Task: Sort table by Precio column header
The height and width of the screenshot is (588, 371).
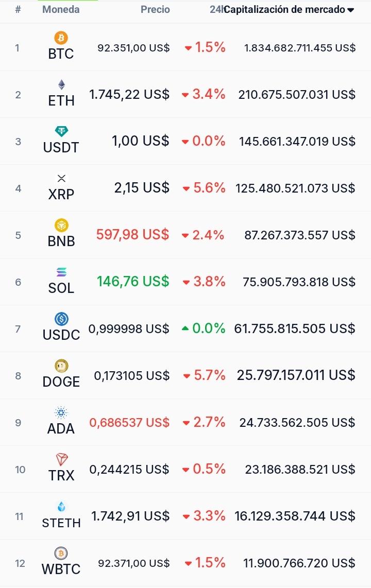Action: (155, 9)
